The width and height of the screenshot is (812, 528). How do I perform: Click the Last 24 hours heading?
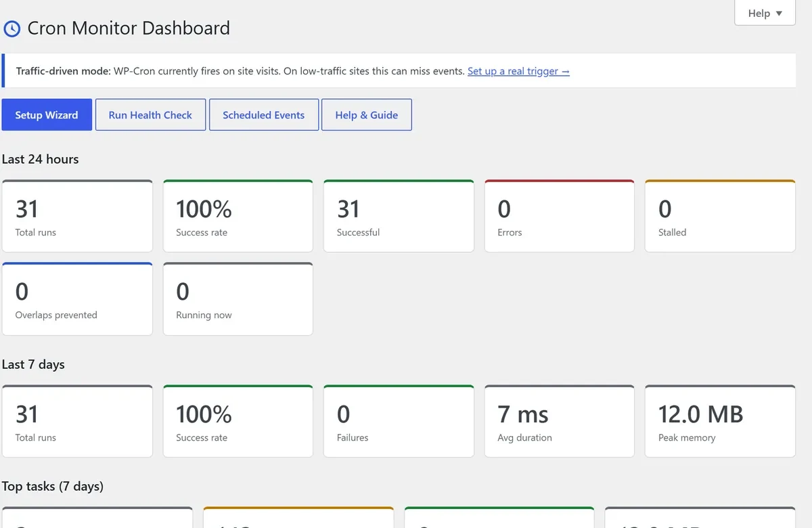41,159
